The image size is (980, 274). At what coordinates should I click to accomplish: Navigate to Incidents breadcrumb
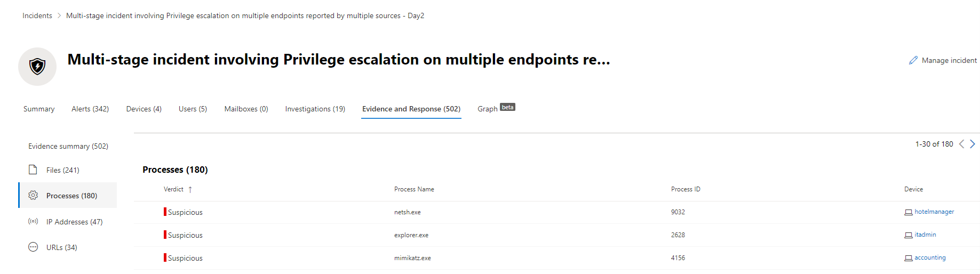37,15
